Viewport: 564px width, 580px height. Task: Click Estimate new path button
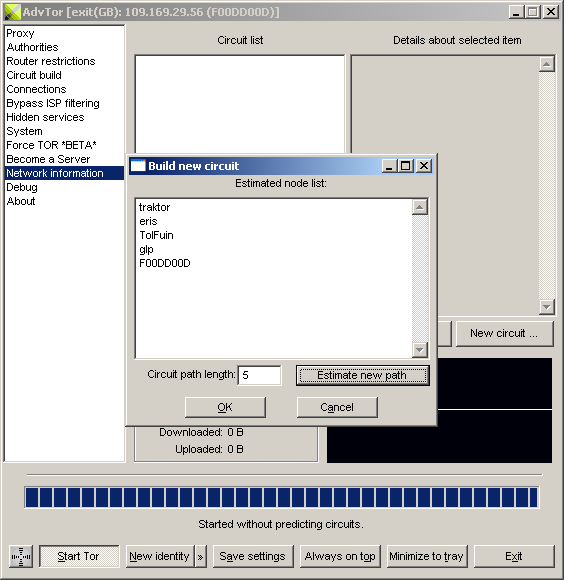tap(362, 375)
